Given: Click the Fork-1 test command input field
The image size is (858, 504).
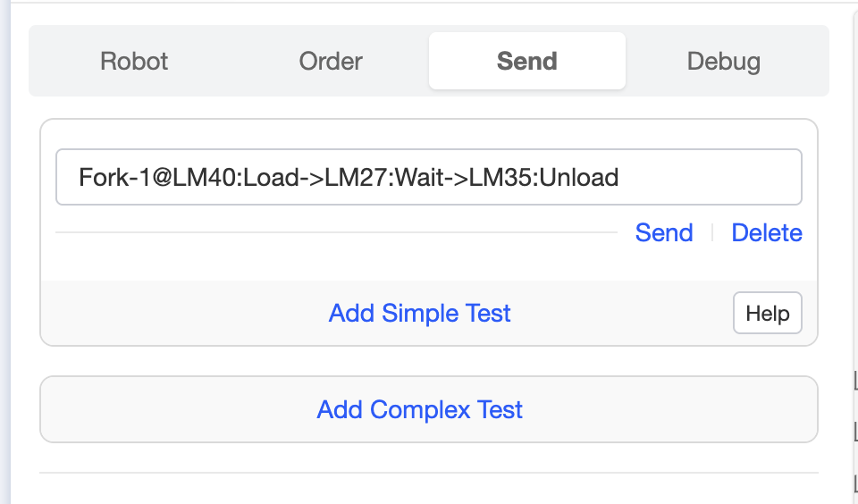Looking at the screenshot, I should pos(429,177).
